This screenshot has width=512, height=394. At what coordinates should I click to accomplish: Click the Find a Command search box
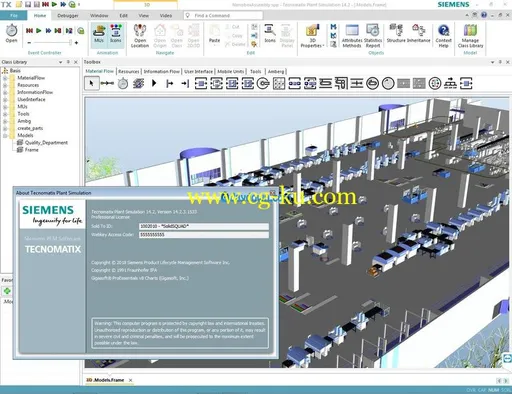[223, 16]
